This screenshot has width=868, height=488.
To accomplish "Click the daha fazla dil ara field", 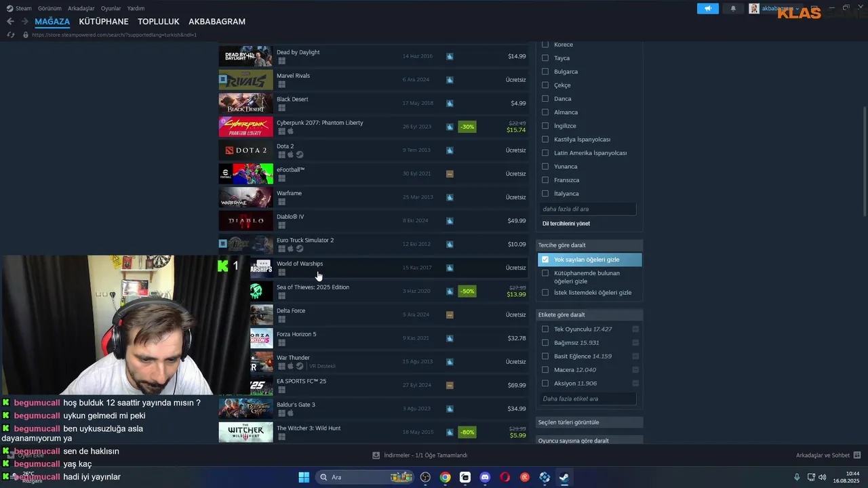I will coord(588,209).
